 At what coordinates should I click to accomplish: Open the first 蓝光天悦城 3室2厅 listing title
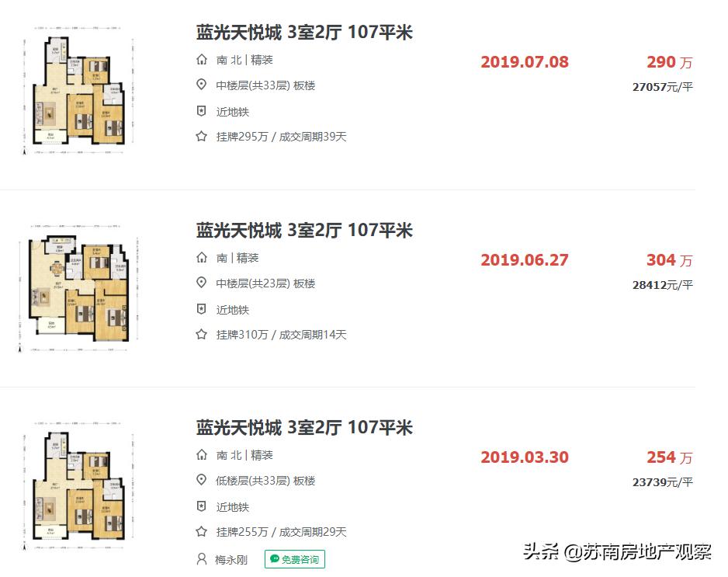(303, 32)
